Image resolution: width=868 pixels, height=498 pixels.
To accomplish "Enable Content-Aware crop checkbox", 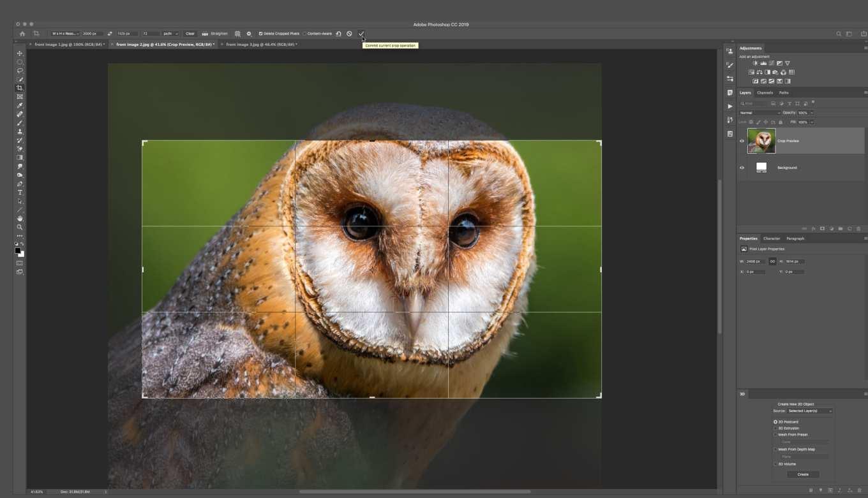I will 304,34.
